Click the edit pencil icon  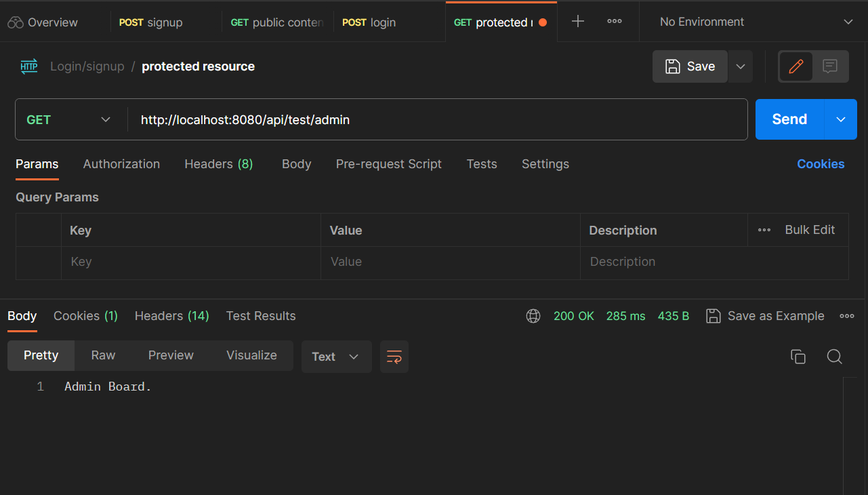[x=796, y=66]
